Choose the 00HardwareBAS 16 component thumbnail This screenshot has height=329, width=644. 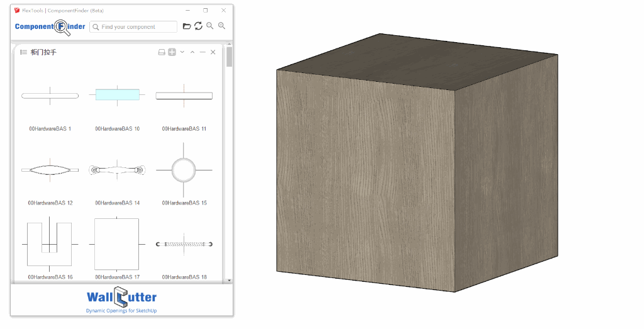(50, 244)
